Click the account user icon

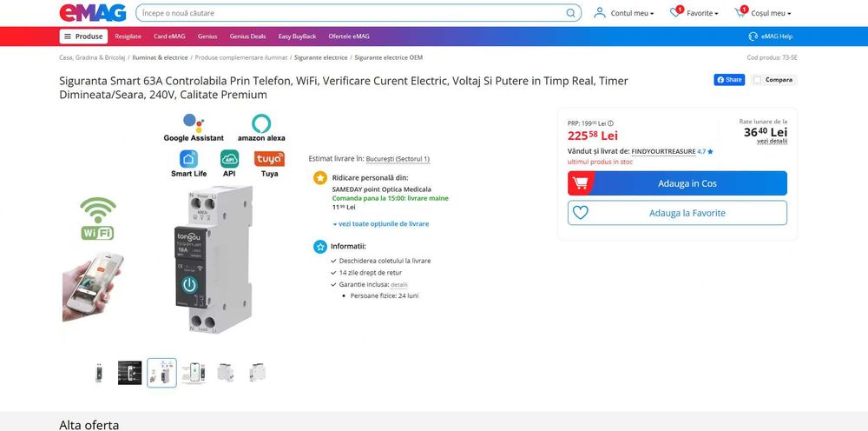600,13
